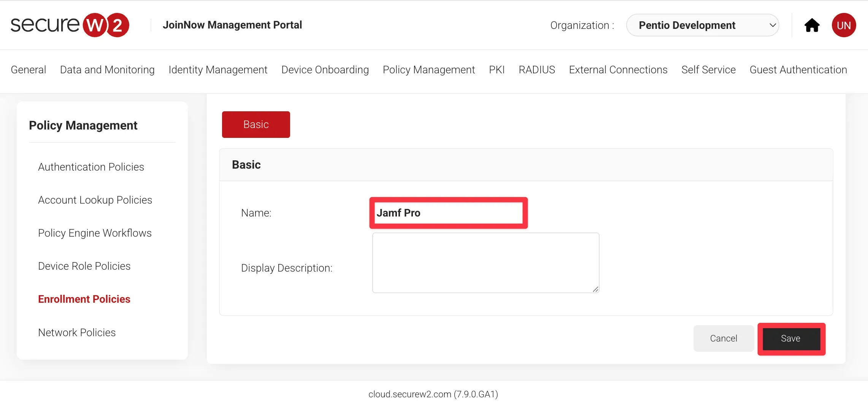
Task: Navigate to Network Policies
Action: click(x=77, y=333)
